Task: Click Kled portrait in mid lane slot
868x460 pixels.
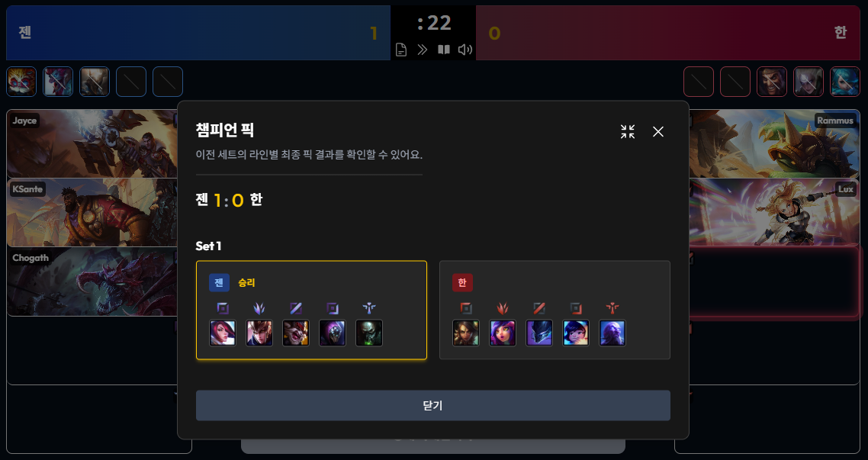Action: [296, 333]
